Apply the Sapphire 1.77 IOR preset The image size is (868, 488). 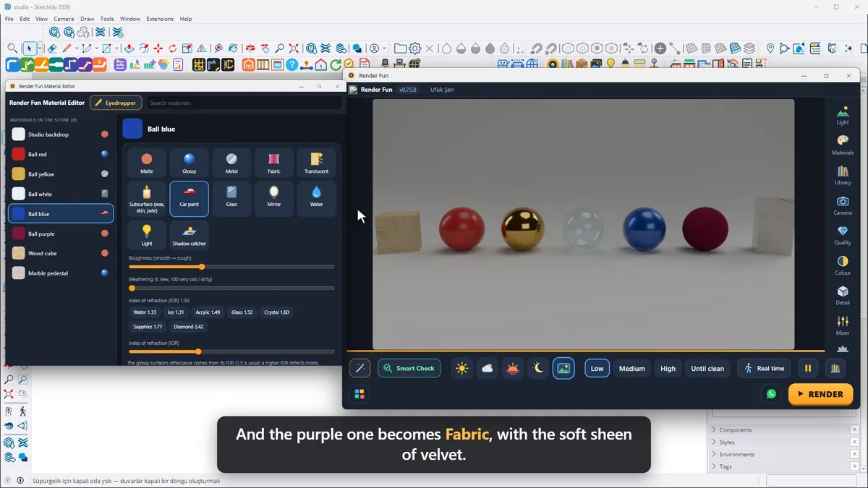tap(148, 327)
